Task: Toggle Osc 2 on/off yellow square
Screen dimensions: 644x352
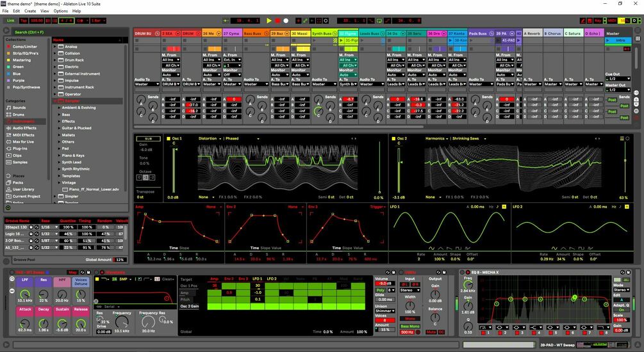Action: coord(393,139)
